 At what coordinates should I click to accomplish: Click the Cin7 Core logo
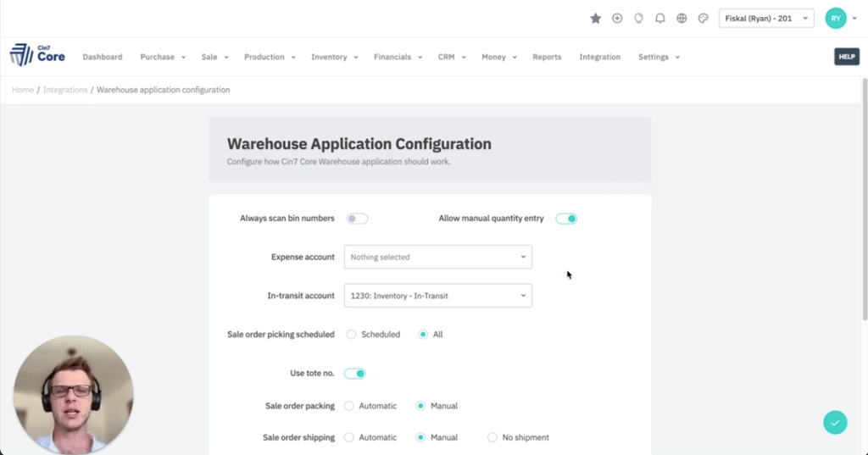pyautogui.click(x=37, y=56)
